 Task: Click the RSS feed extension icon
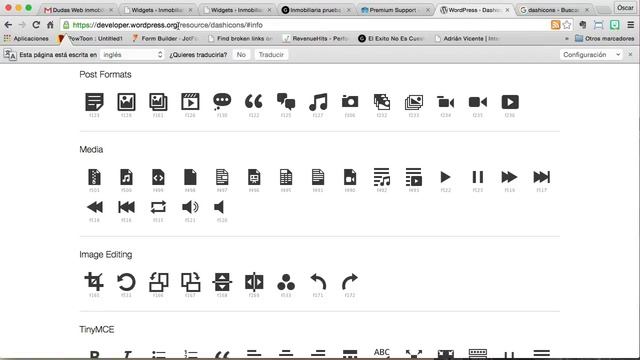tap(555, 25)
